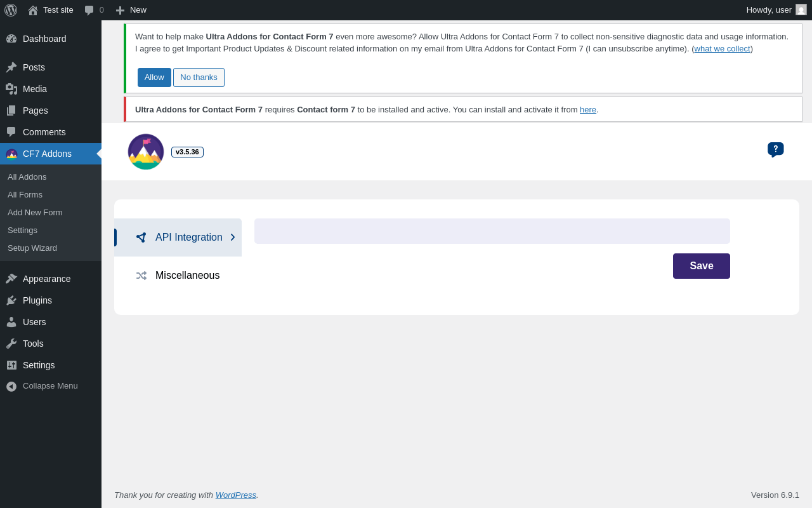Viewport: 812px width, 508px height.
Task: Click the Test site name link
Action: tap(58, 10)
